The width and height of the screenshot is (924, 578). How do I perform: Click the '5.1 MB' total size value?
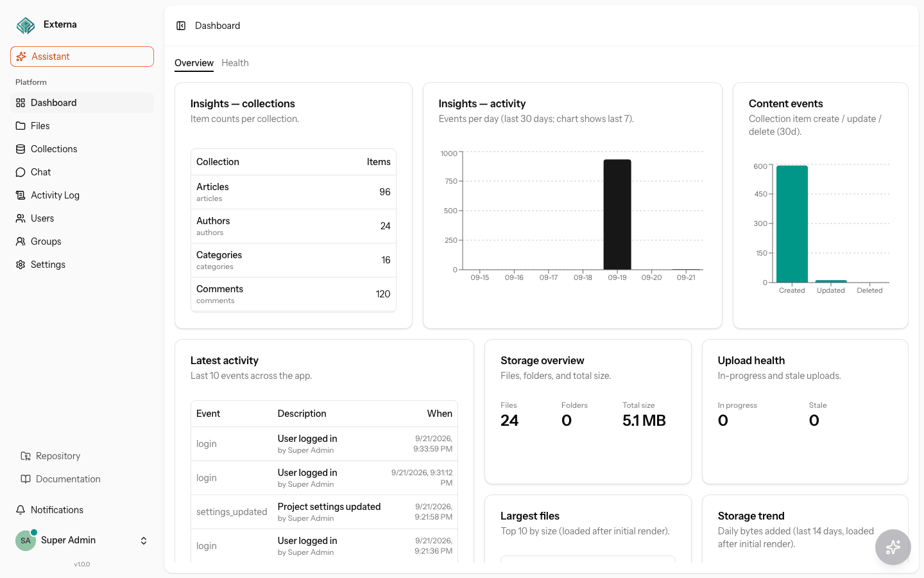(x=644, y=421)
